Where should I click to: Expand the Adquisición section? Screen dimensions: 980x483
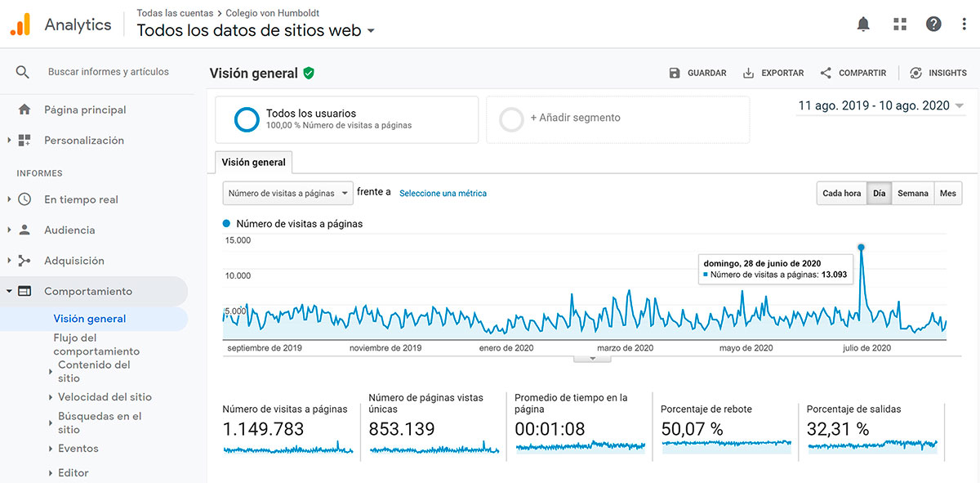pyautogui.click(x=10, y=261)
